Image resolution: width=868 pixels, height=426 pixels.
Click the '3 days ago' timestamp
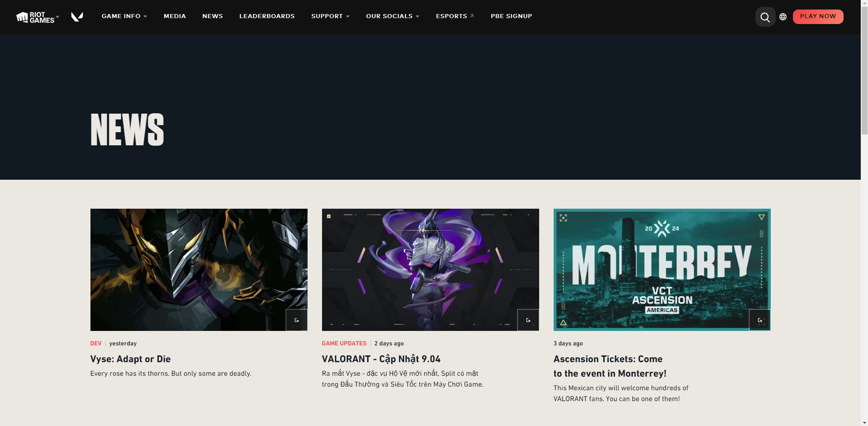point(568,344)
